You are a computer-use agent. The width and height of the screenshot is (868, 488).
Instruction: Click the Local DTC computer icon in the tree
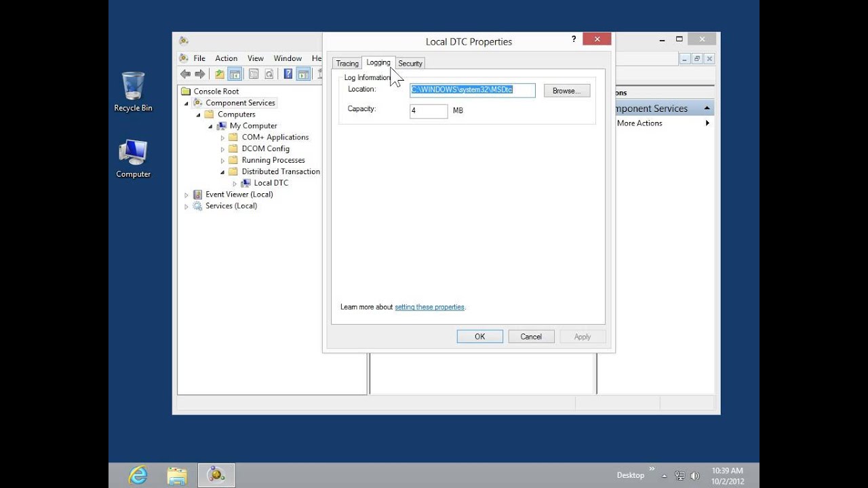(245, 183)
